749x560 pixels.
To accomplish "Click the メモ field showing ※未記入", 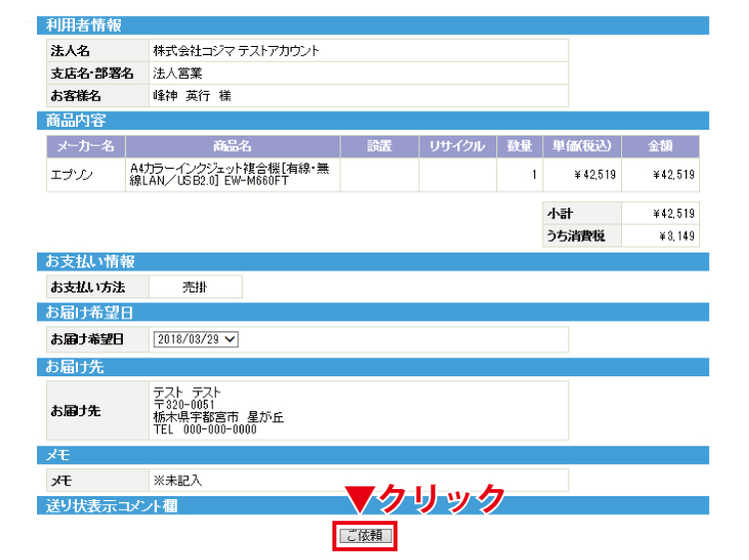I will click(x=178, y=480).
